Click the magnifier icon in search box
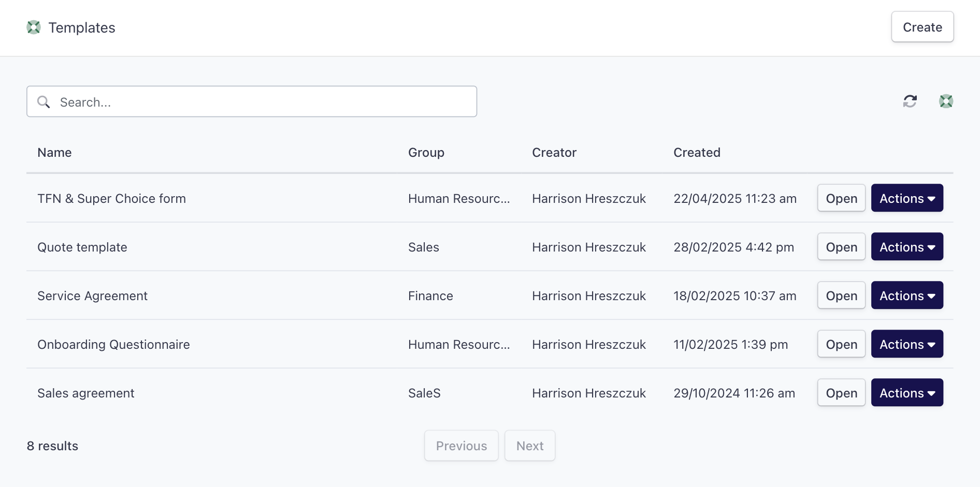980x487 pixels. (x=44, y=102)
